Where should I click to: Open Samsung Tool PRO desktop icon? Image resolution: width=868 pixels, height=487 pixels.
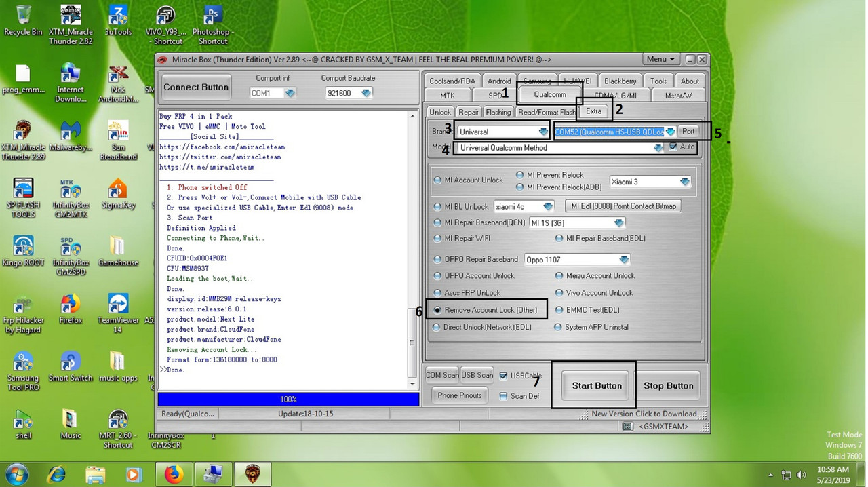point(23,372)
